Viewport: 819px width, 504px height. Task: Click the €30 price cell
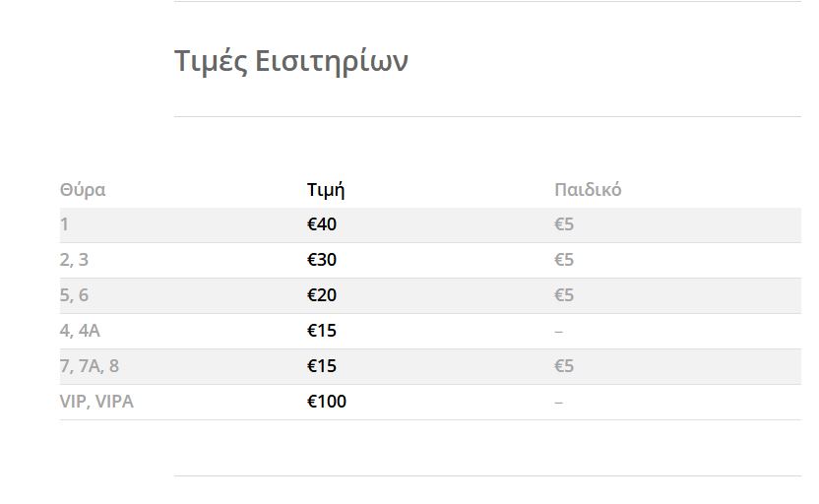click(x=322, y=260)
